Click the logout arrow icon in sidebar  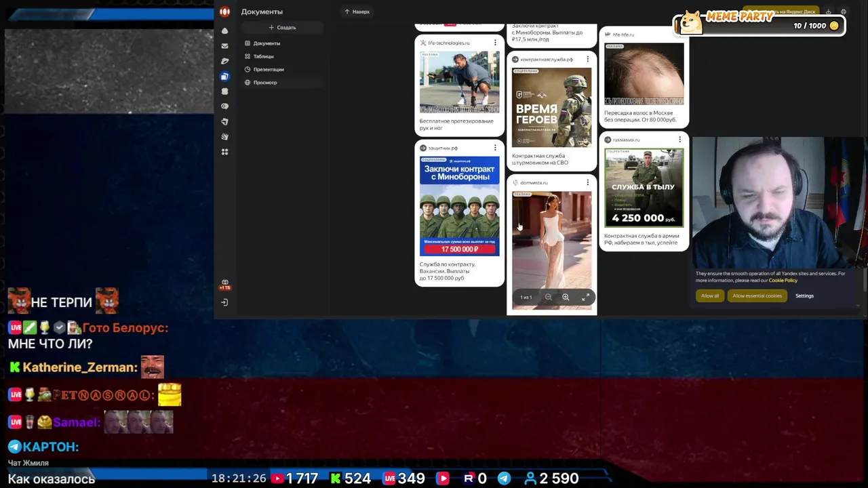224,302
